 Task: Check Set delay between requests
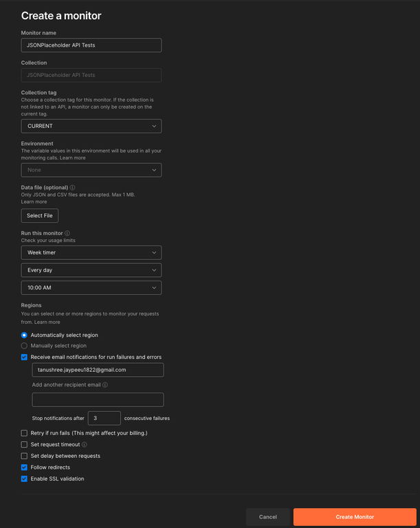[24, 456]
